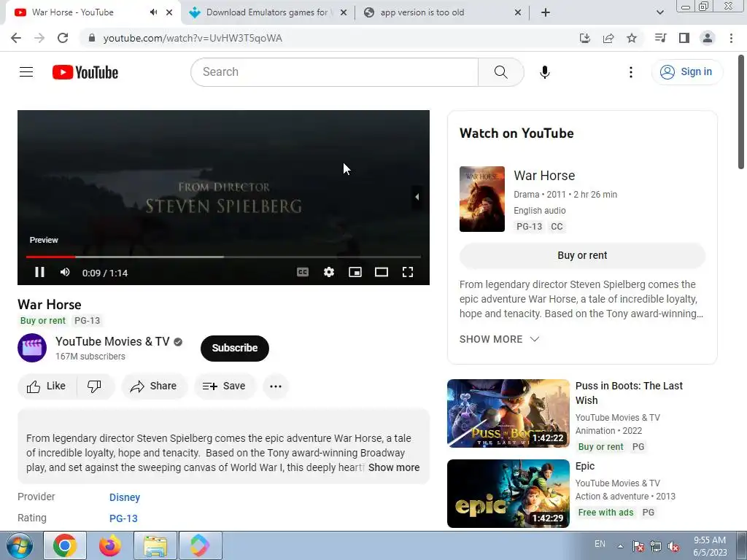Click the YouTube Movies & TV channel name
747x560 pixels.
click(112, 341)
